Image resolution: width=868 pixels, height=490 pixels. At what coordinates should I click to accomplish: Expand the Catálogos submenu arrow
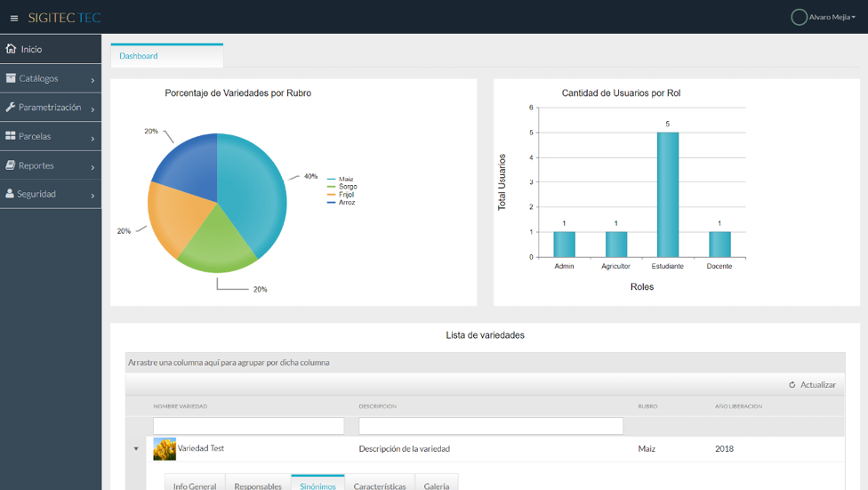(92, 81)
